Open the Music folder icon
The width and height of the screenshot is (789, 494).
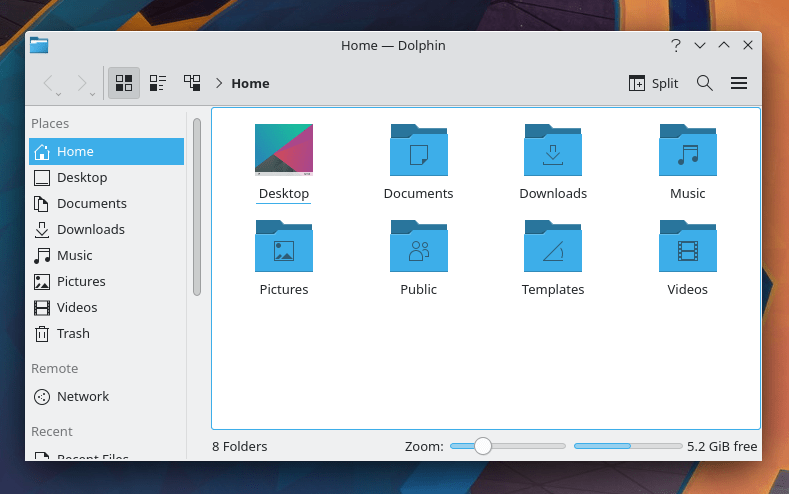coord(687,151)
